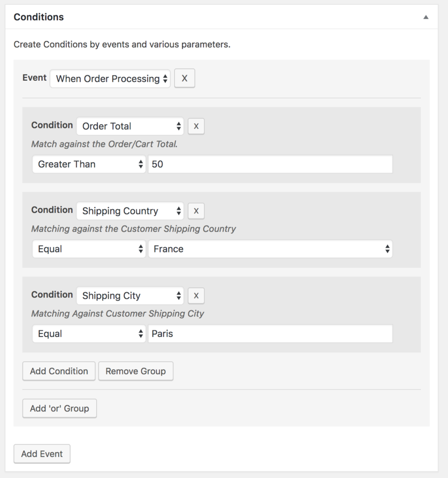Delete the Order Total condition via X
This screenshot has height=478, width=448.
tap(196, 126)
